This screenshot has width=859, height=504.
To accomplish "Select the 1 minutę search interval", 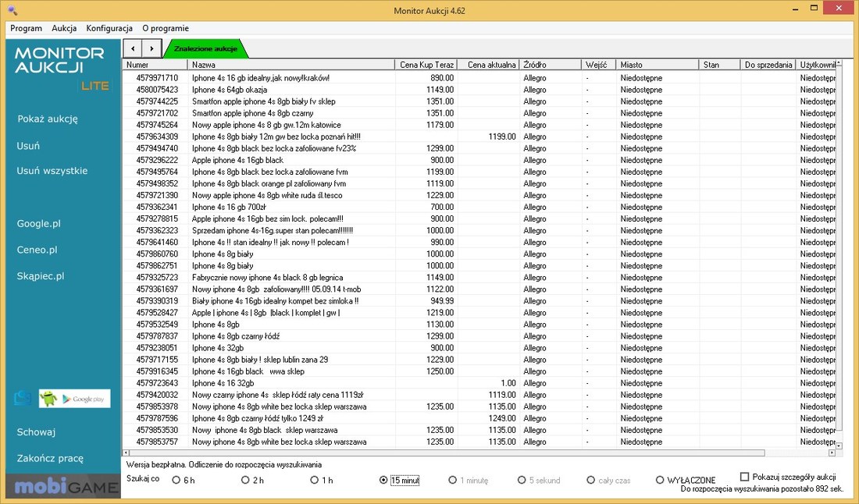I will [x=468, y=480].
